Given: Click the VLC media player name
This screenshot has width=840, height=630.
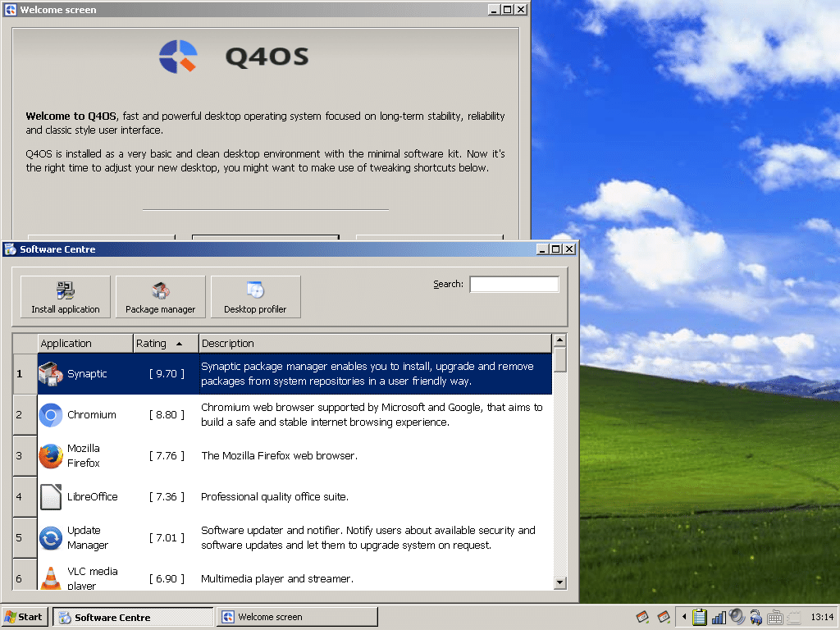Looking at the screenshot, I should pos(93,578).
